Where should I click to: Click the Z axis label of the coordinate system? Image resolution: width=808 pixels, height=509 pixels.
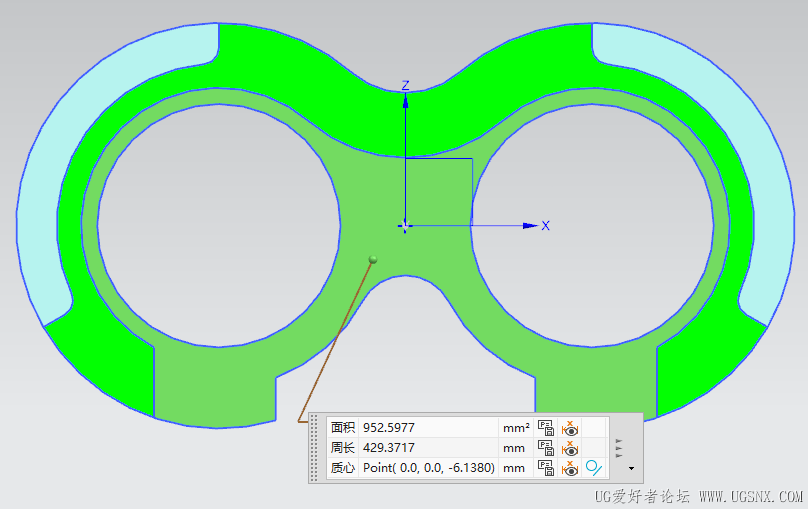point(406,86)
